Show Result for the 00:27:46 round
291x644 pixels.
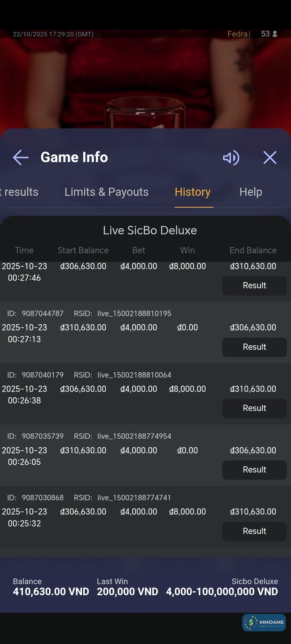254,286
